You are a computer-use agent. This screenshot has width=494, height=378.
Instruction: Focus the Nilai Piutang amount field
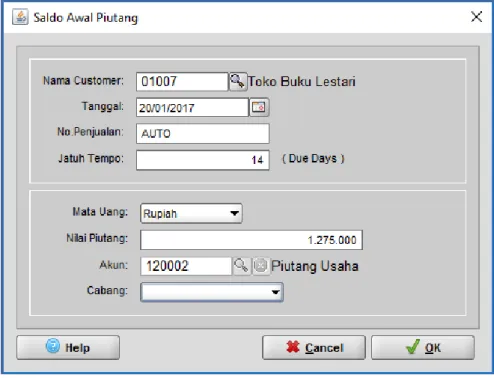click(251, 240)
